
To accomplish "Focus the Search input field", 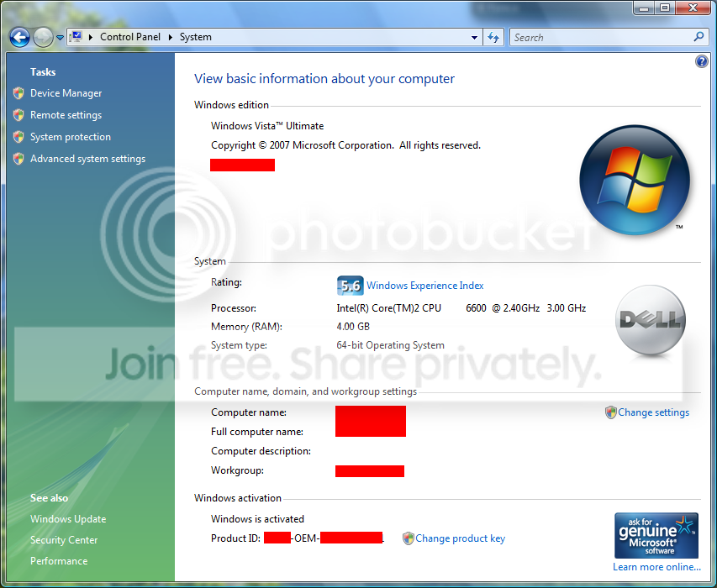I will point(602,38).
